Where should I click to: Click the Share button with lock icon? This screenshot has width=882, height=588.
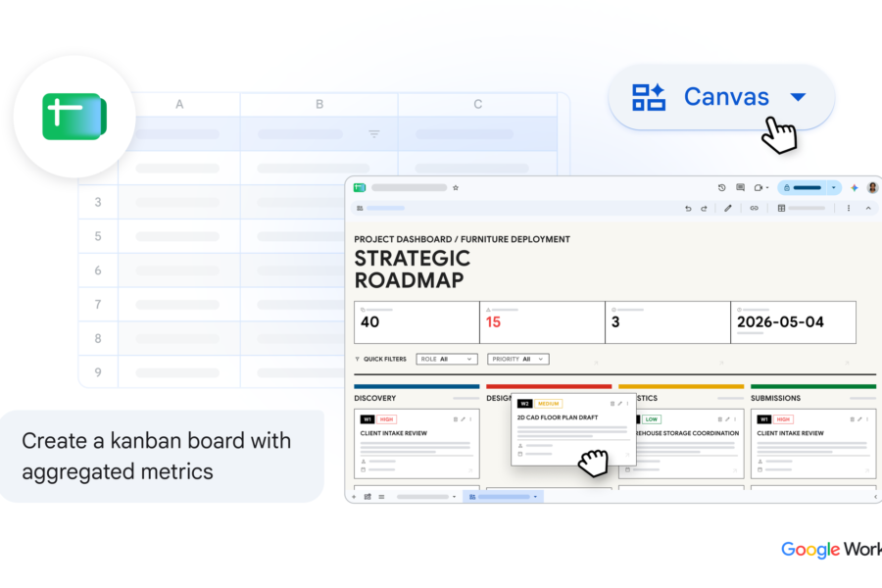pos(803,188)
